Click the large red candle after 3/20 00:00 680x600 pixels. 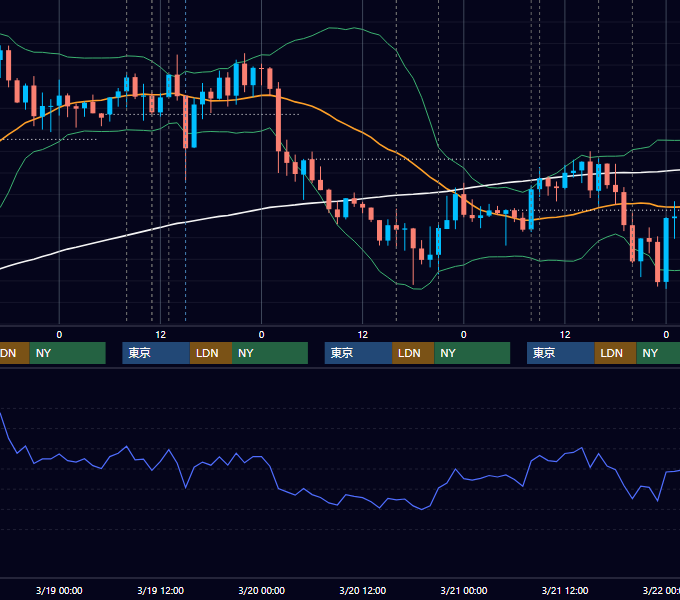click(x=278, y=120)
